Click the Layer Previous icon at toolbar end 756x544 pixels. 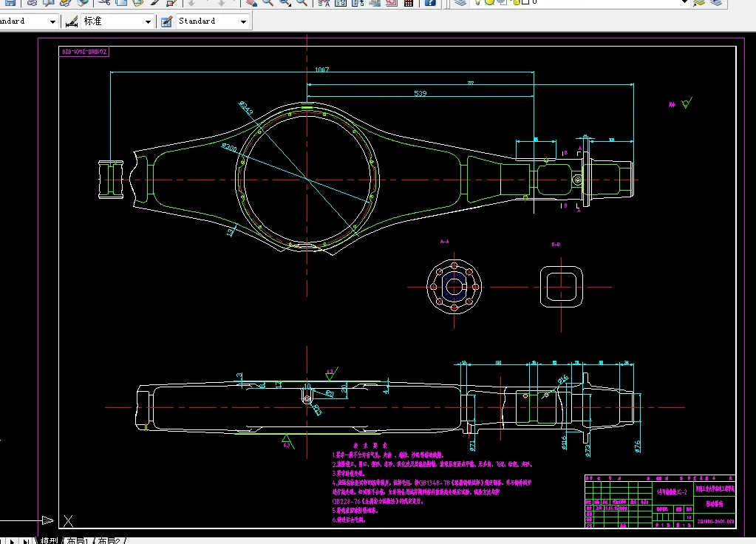[x=716, y=2]
